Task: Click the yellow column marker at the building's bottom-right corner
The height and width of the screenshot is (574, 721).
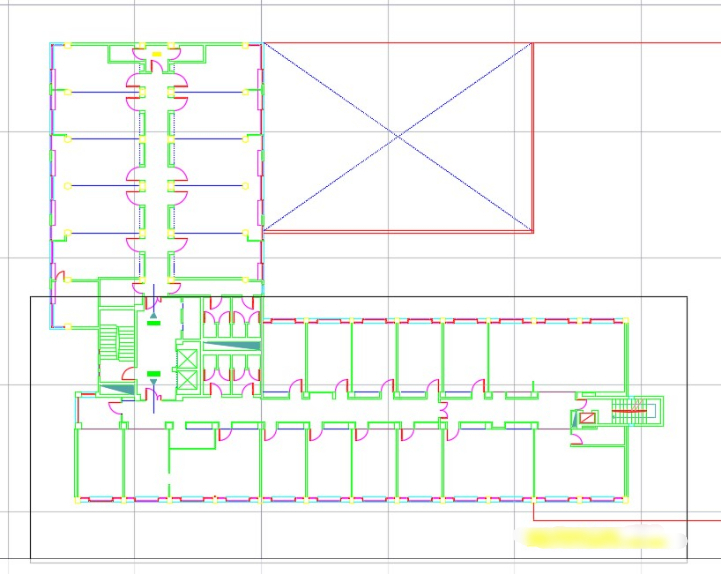Action: (x=628, y=499)
